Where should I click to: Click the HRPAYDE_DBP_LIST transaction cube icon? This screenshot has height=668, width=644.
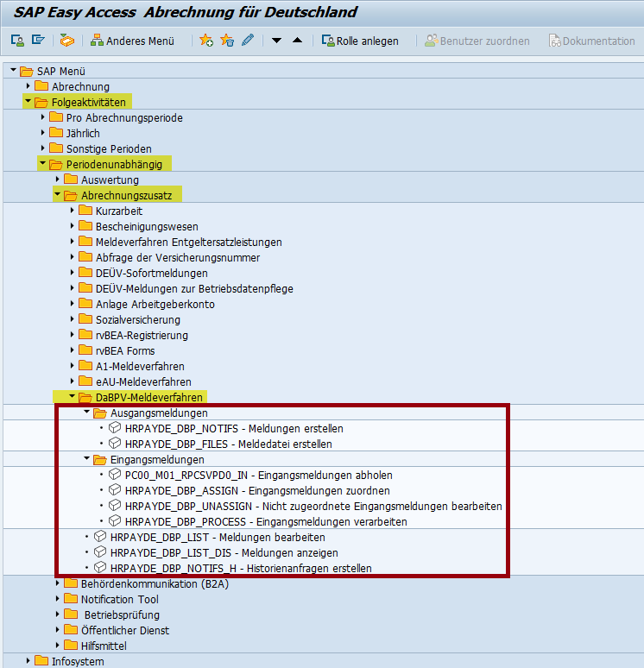click(100, 536)
